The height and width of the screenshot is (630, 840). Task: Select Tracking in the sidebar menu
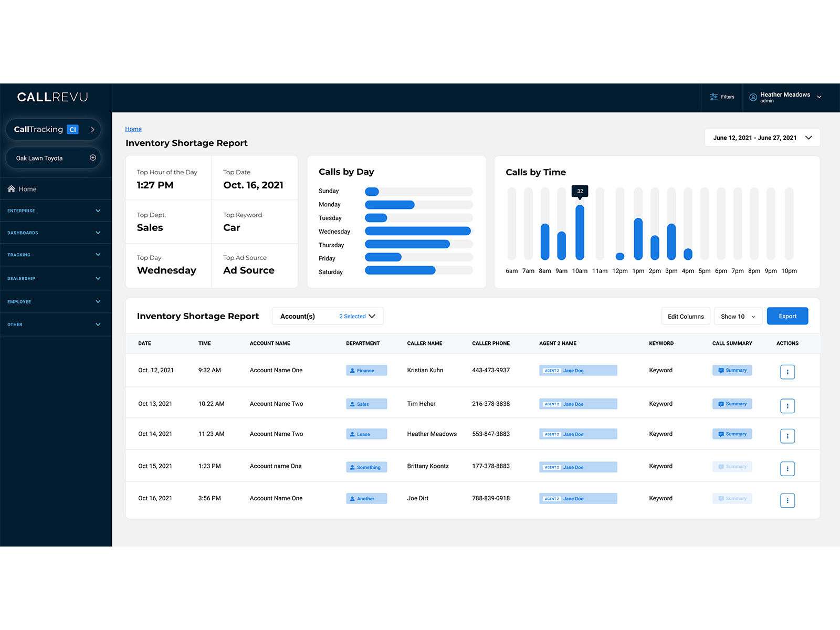tap(56, 255)
